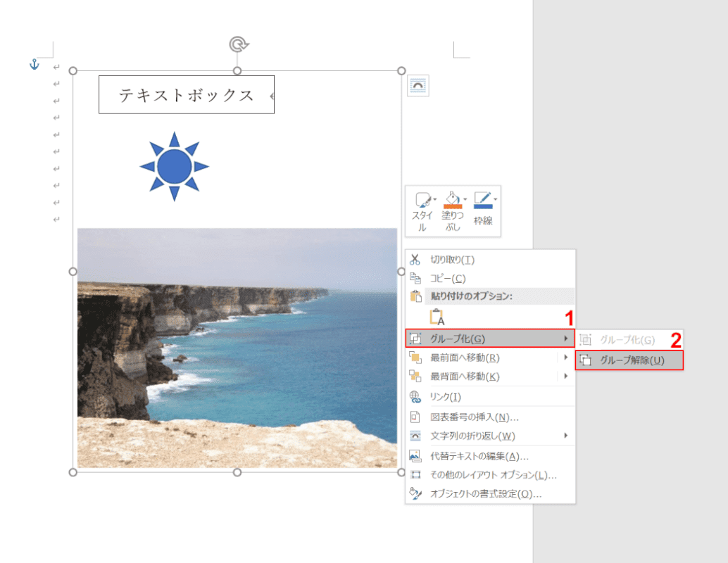The width and height of the screenshot is (728, 563).
Task: Expand the 最背面へ移動 submenu arrow
Action: pos(565,376)
